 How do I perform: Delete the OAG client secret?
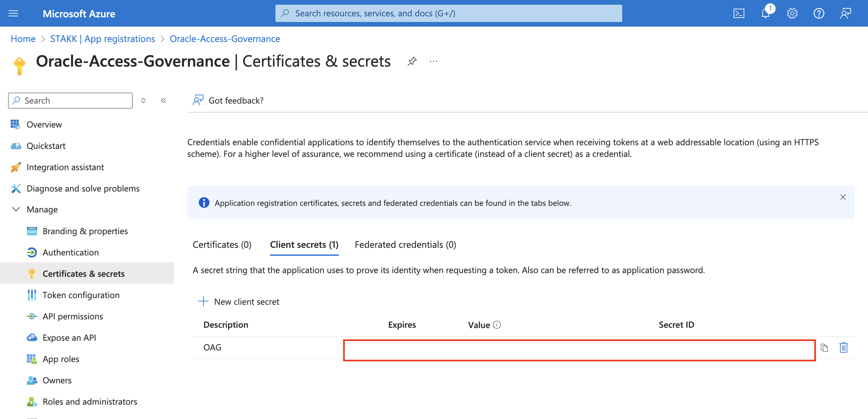[x=843, y=347]
